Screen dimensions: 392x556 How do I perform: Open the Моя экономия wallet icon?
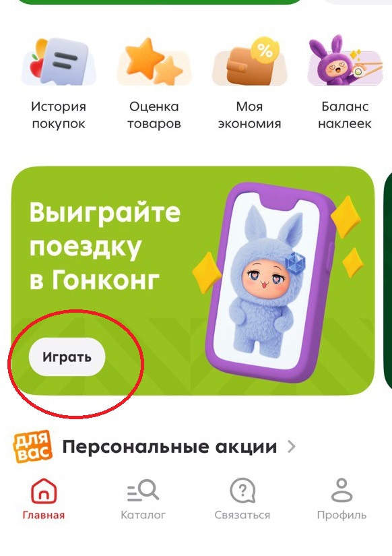249,62
